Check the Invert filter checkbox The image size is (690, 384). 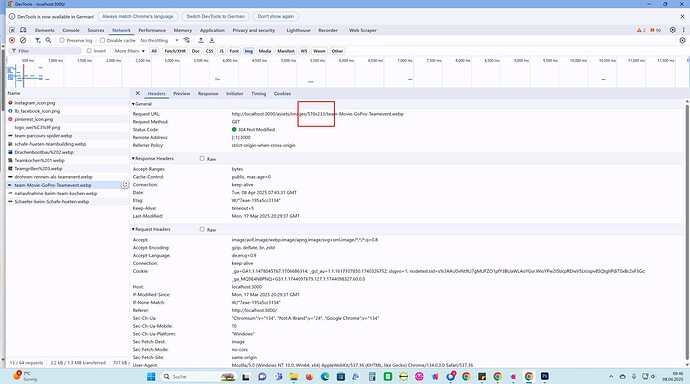(89, 51)
